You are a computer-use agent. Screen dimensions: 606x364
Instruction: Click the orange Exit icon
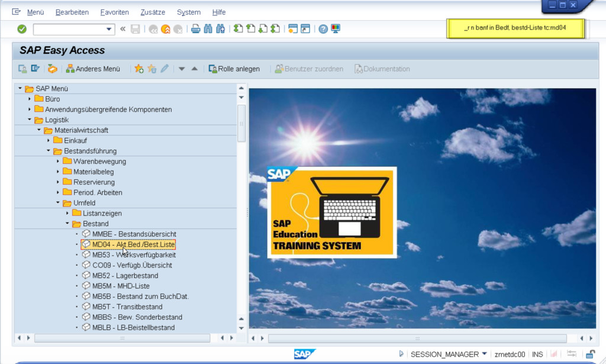166,29
